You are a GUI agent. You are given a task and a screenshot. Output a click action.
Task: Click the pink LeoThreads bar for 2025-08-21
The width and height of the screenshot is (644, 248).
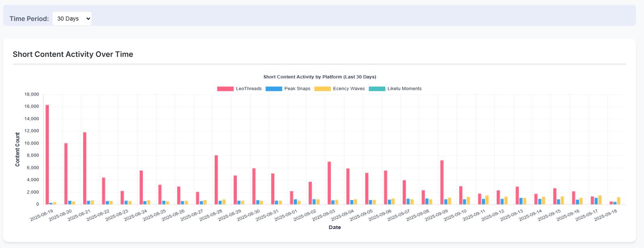(85, 168)
